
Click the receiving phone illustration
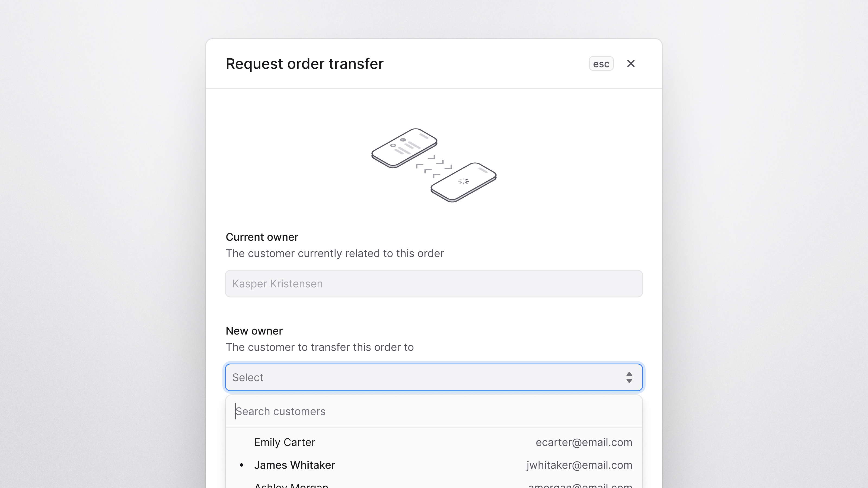click(463, 182)
